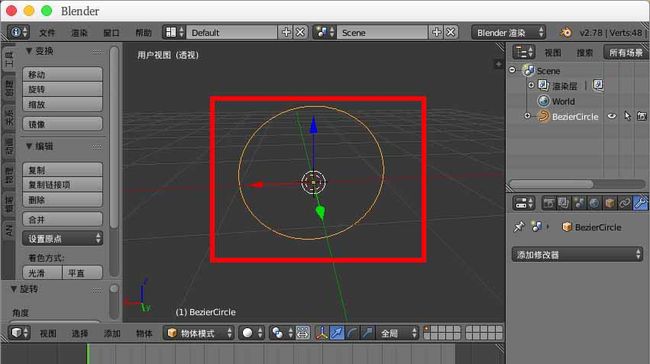Click the 移动 (Translate) button
650x364 pixels.
pyautogui.click(x=63, y=74)
